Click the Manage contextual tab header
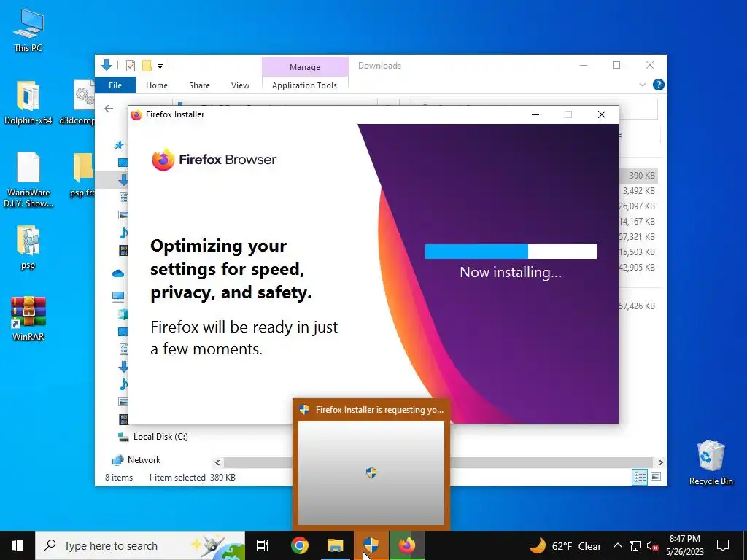 [x=305, y=67]
